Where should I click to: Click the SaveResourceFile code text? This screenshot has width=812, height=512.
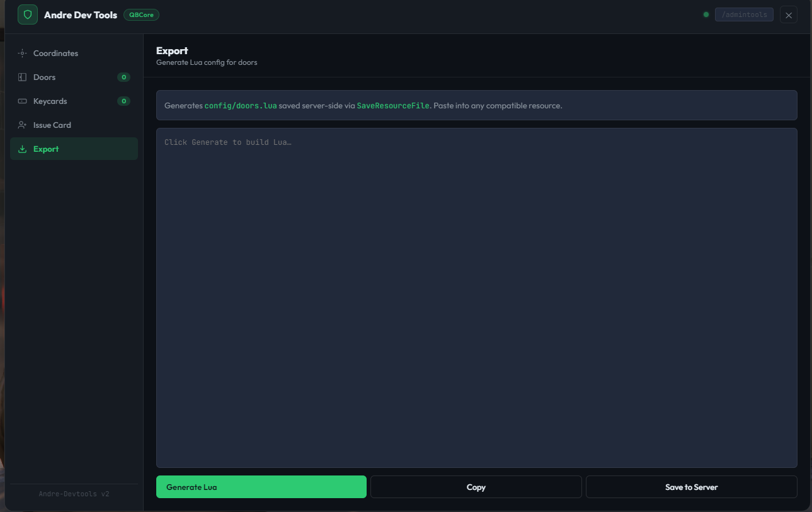click(394, 106)
